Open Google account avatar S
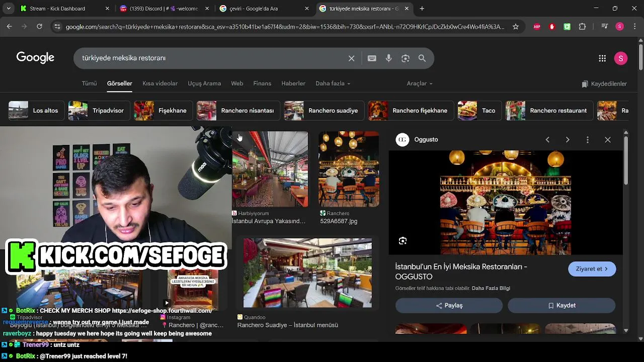Image resolution: width=644 pixels, height=362 pixels. point(621,58)
